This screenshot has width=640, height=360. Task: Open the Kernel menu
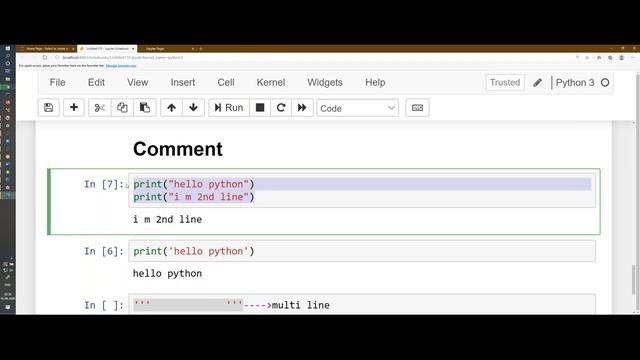271,82
